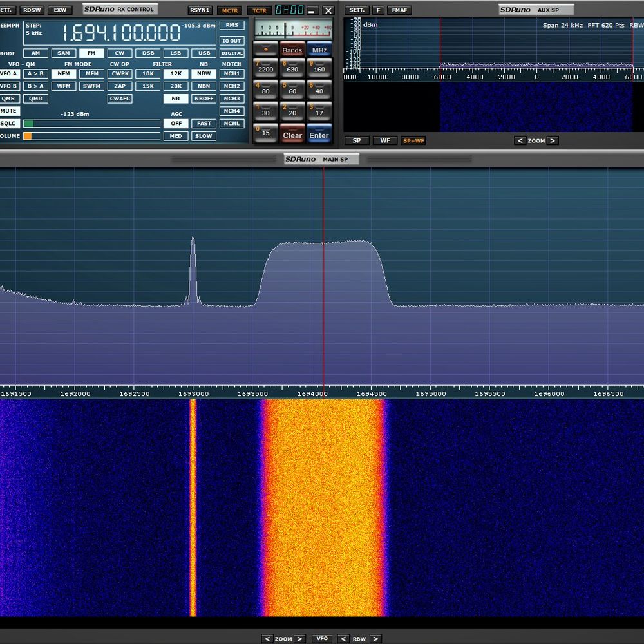Click the RMS button
This screenshot has width=644, height=644.
click(232, 25)
